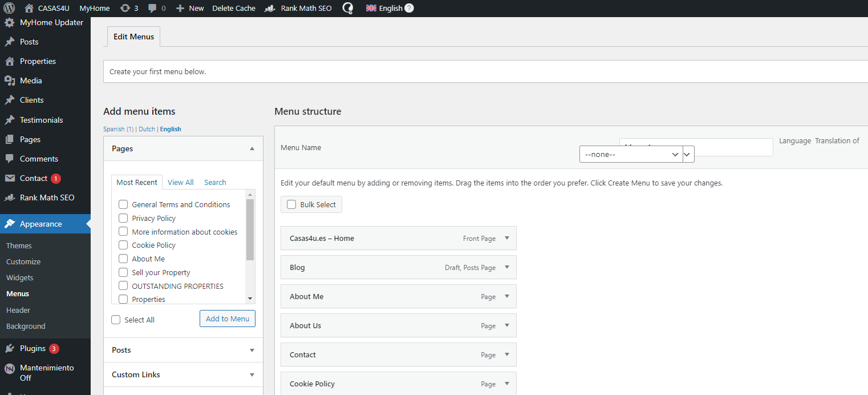This screenshot has width=868, height=395.
Task: Expand the Custom Links section
Action: point(183,374)
